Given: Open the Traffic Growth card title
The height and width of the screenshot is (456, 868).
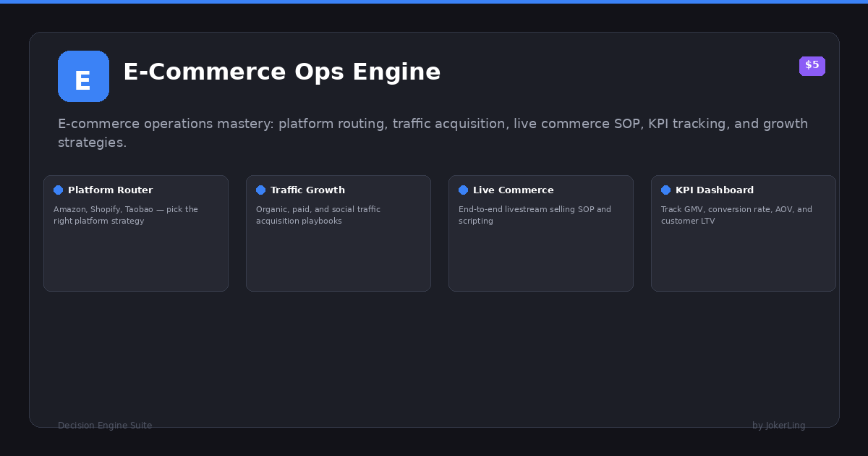Looking at the screenshot, I should coord(307,190).
